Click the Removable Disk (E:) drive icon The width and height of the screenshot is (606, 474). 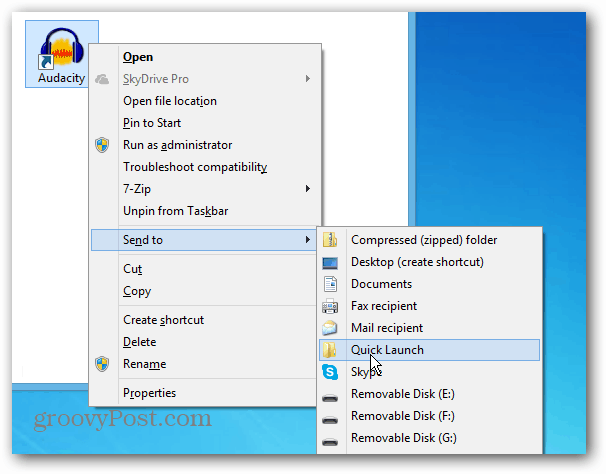coord(330,398)
